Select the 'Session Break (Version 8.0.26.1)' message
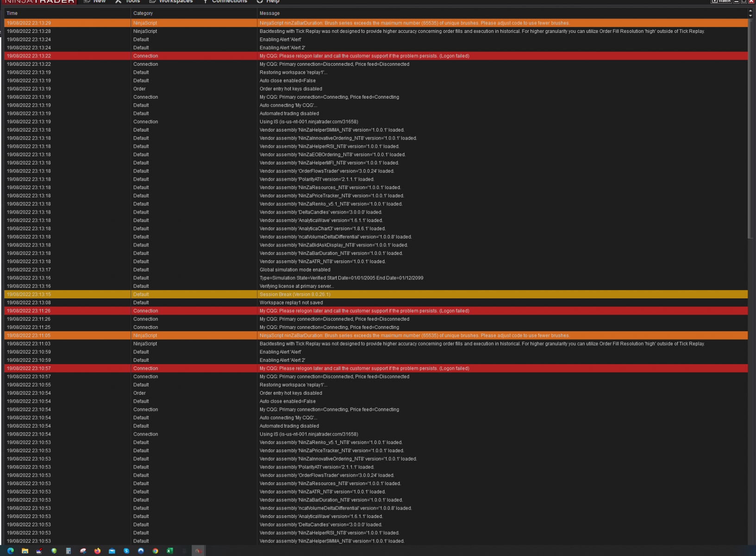The image size is (756, 556). pos(295,295)
